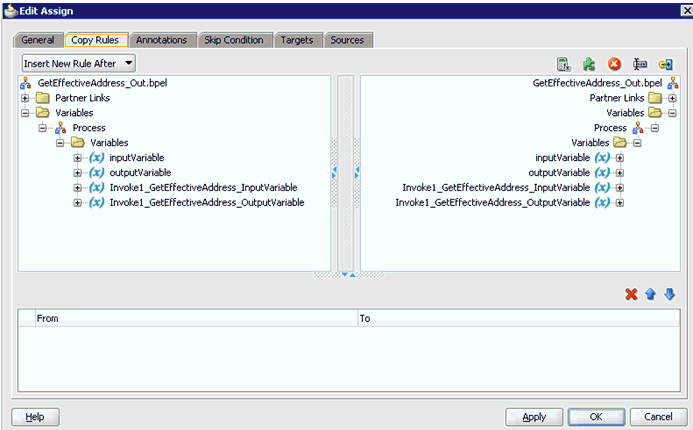Click the left Partner Links folder icon
693x430 pixels.
[x=43, y=98]
